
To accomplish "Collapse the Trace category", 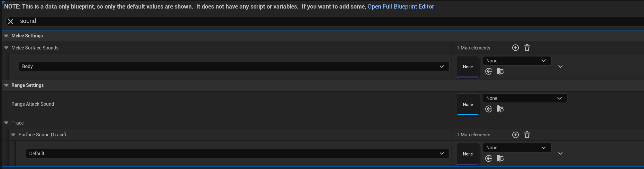I will pyautogui.click(x=6, y=123).
